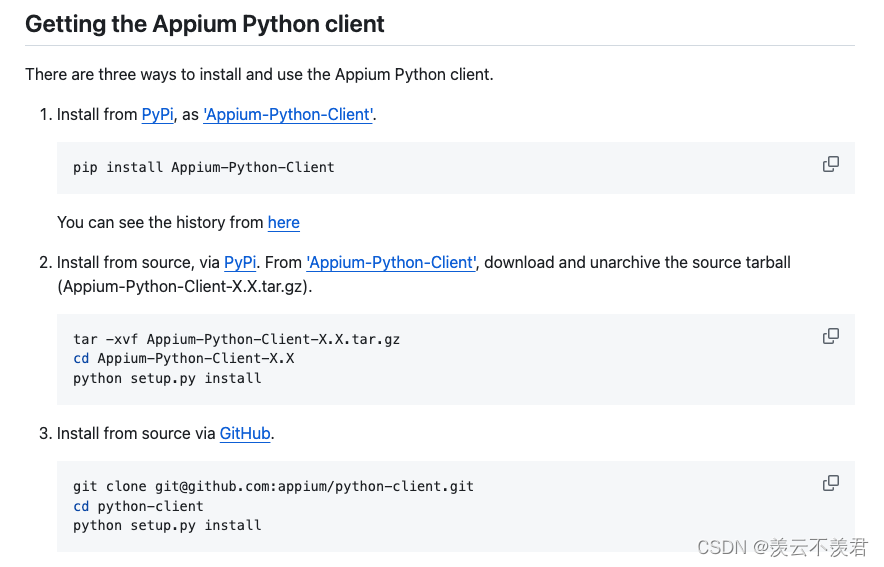Open the PyPi link in step 2
The image size is (884, 567).
[240, 263]
